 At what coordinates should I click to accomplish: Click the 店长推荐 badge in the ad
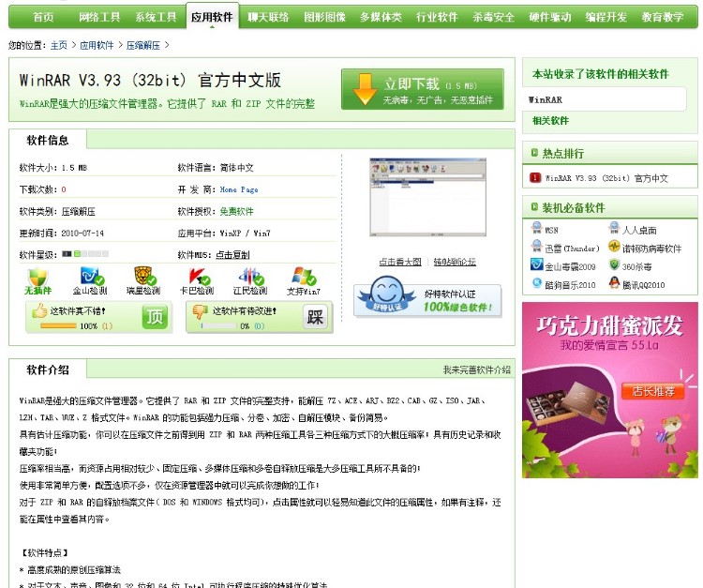pyautogui.click(x=652, y=391)
